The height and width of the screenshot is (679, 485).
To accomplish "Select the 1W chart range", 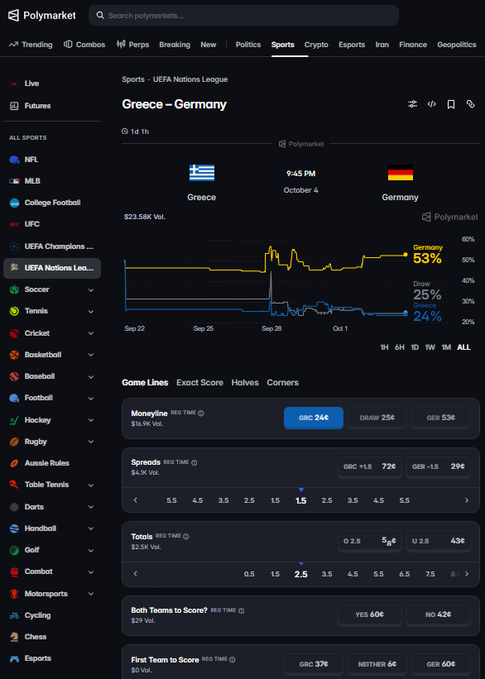I will [x=430, y=347].
